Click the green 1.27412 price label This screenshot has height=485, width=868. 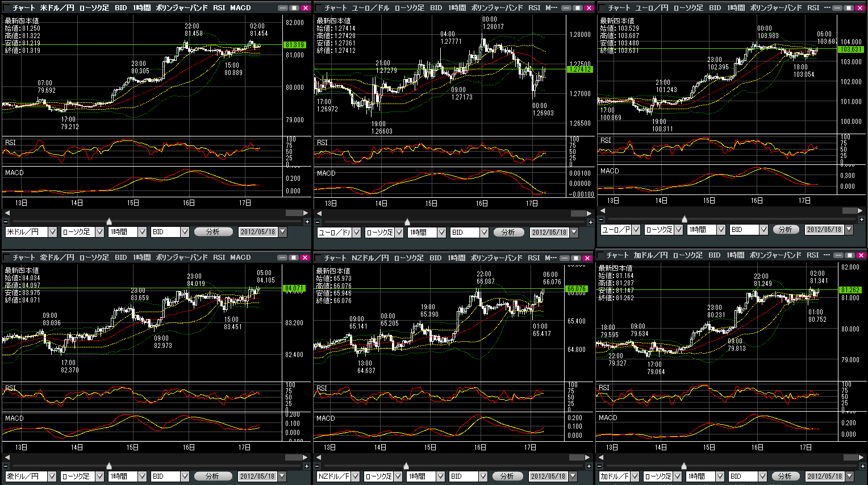(x=580, y=69)
